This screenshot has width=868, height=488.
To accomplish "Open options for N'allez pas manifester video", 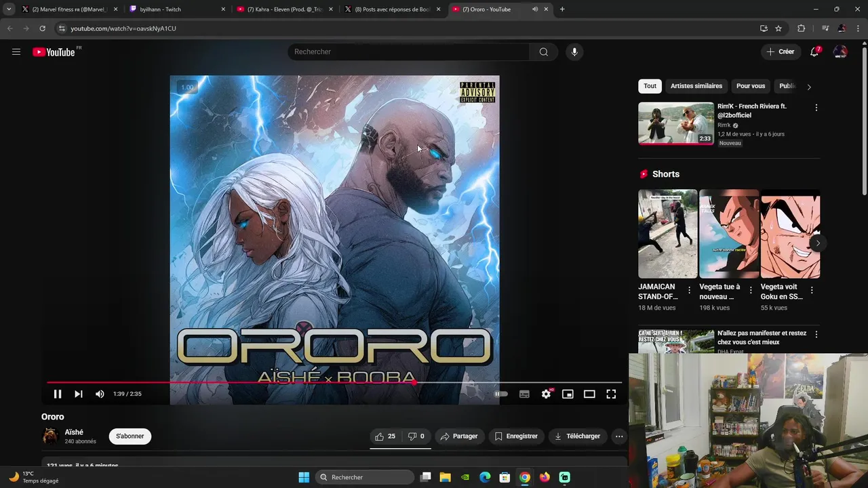I will [x=816, y=335].
